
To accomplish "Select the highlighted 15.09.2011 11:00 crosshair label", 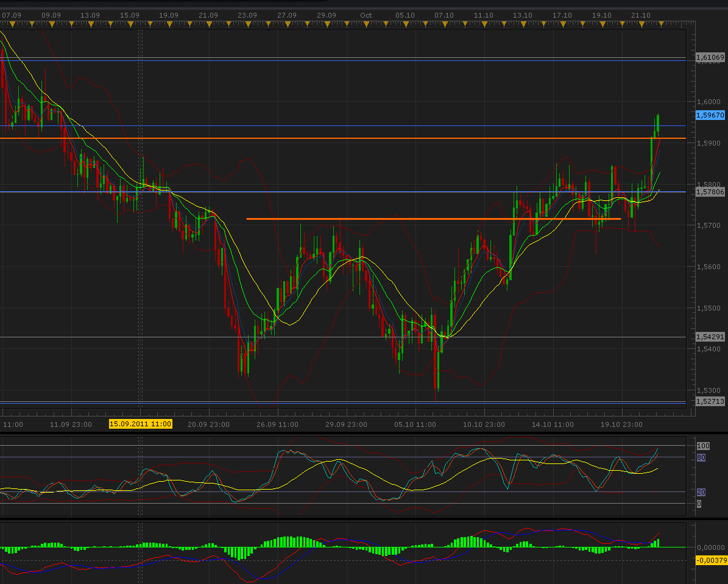I will pyautogui.click(x=141, y=424).
